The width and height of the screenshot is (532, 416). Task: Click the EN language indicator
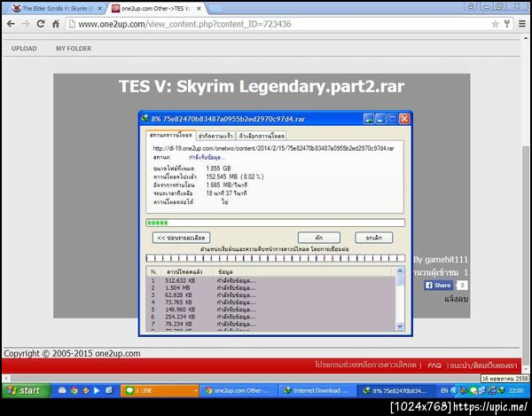(x=444, y=390)
